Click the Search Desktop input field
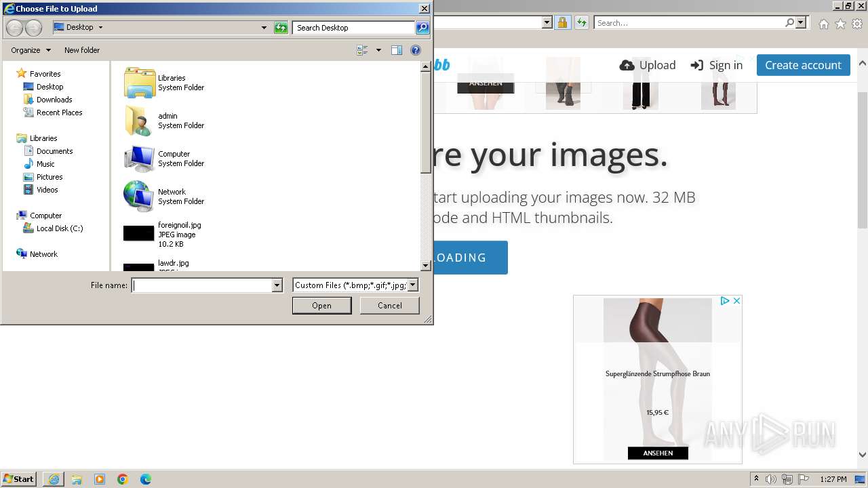The image size is (868, 488). 354,28
